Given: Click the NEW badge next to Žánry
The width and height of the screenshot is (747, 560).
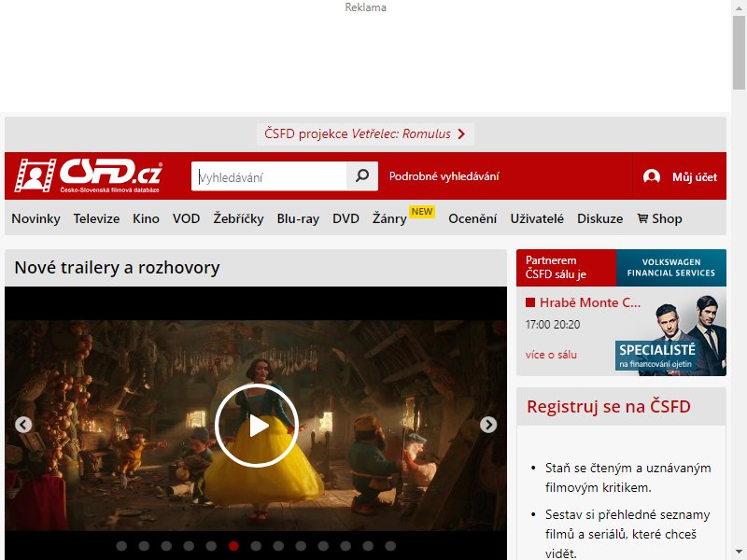Looking at the screenshot, I should [x=422, y=212].
